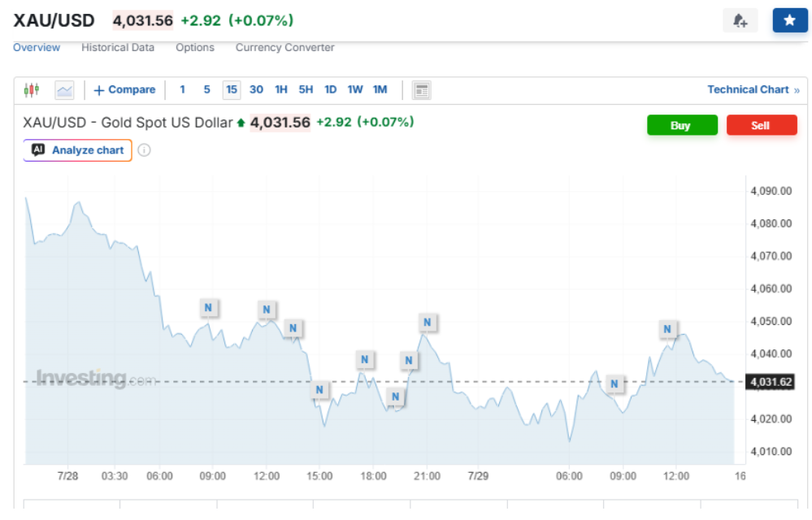Choose the 1W timeframe

coord(355,90)
